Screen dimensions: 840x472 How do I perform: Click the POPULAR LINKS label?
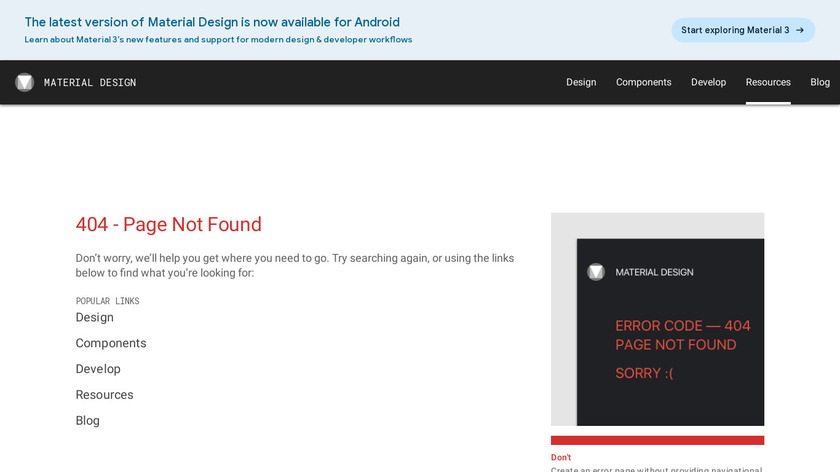107,301
